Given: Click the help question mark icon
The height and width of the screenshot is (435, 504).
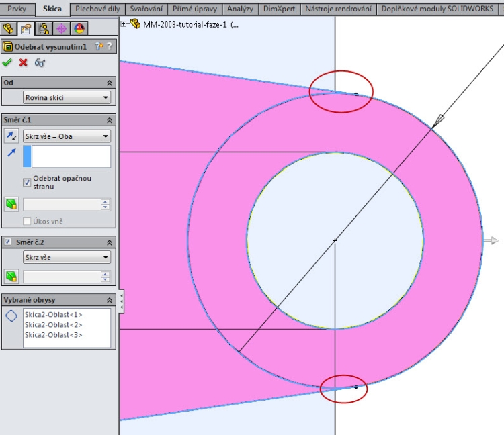Looking at the screenshot, I should pyautogui.click(x=110, y=46).
